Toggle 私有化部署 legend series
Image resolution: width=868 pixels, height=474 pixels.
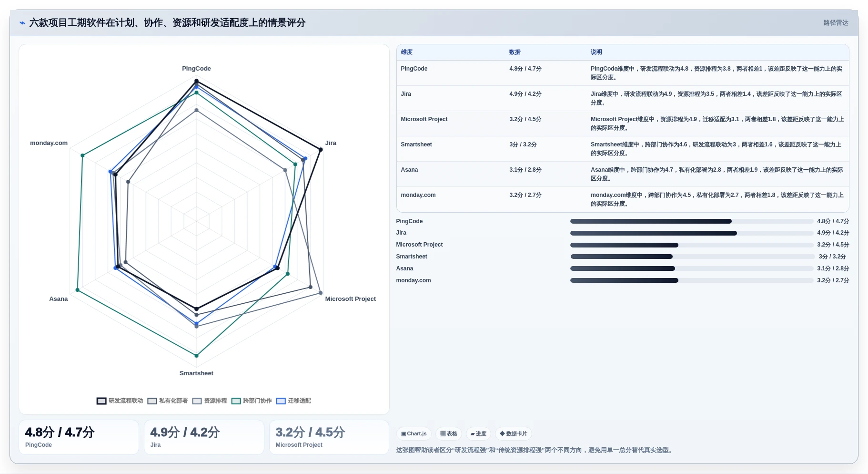[x=168, y=401]
